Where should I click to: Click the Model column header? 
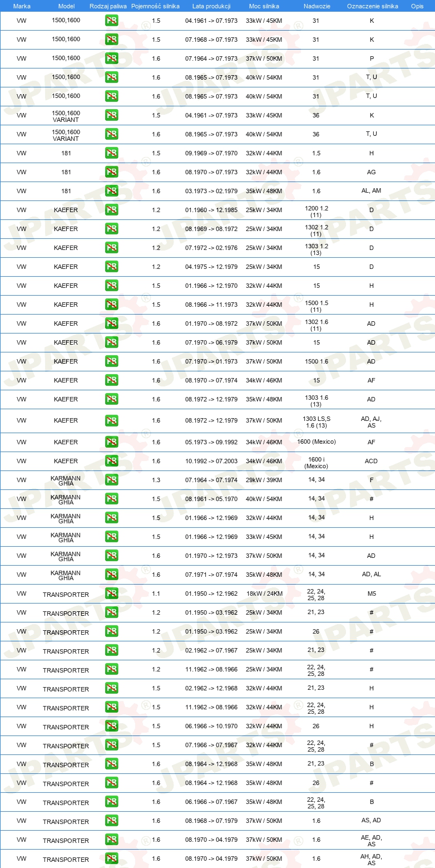tap(66, 6)
